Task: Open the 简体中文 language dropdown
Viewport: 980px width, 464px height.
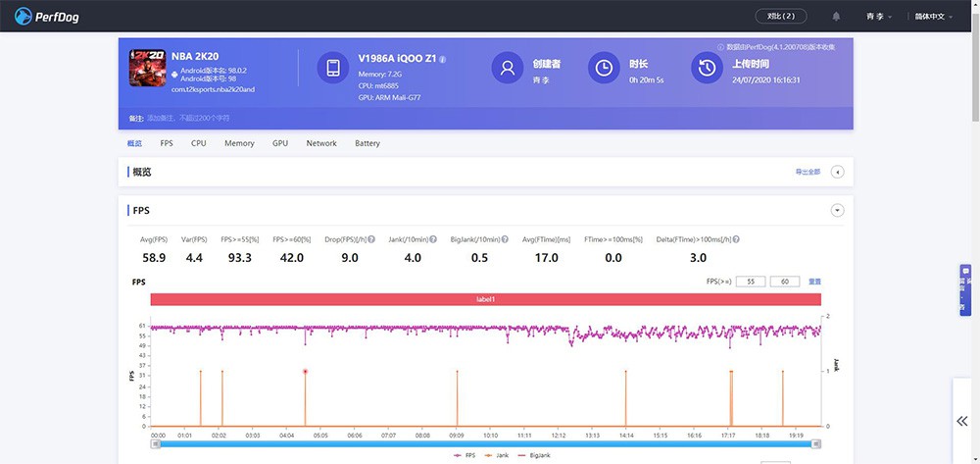Action: point(934,17)
